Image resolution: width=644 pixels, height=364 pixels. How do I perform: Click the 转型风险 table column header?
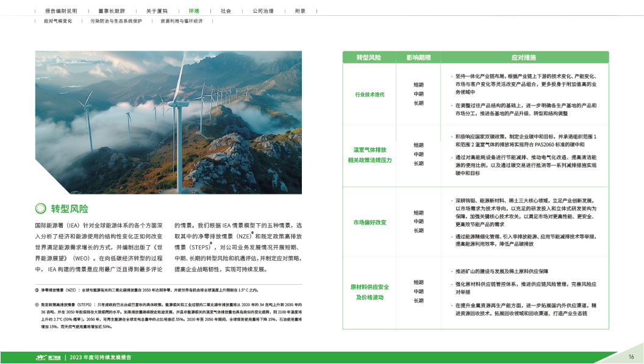click(x=369, y=57)
